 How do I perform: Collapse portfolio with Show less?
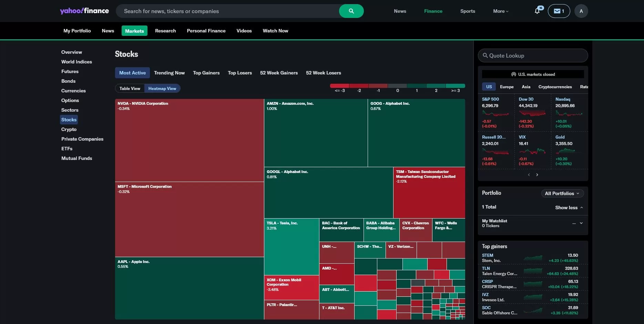coord(569,207)
